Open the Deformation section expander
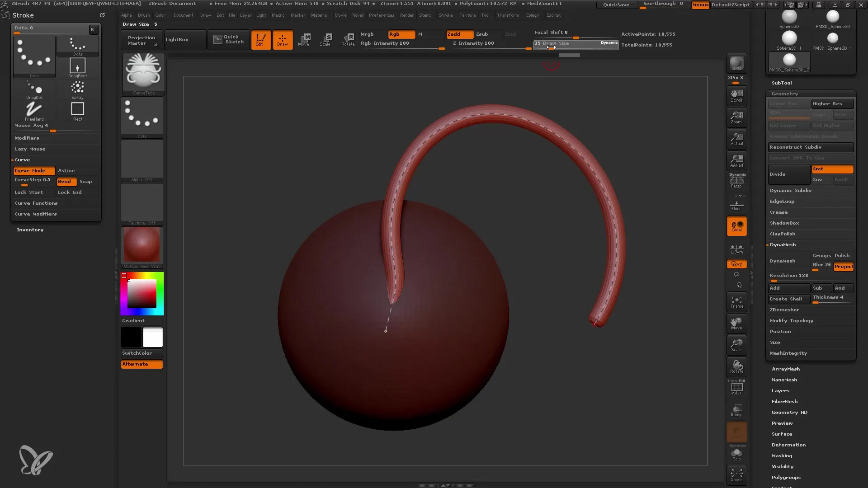Viewport: 868px width, 488px height. click(789, 445)
